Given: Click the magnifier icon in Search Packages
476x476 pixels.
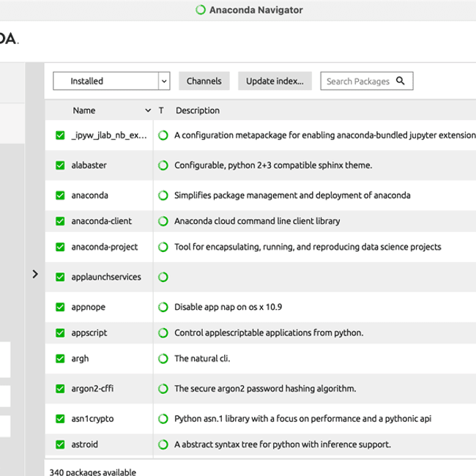Looking at the screenshot, I should (401, 81).
